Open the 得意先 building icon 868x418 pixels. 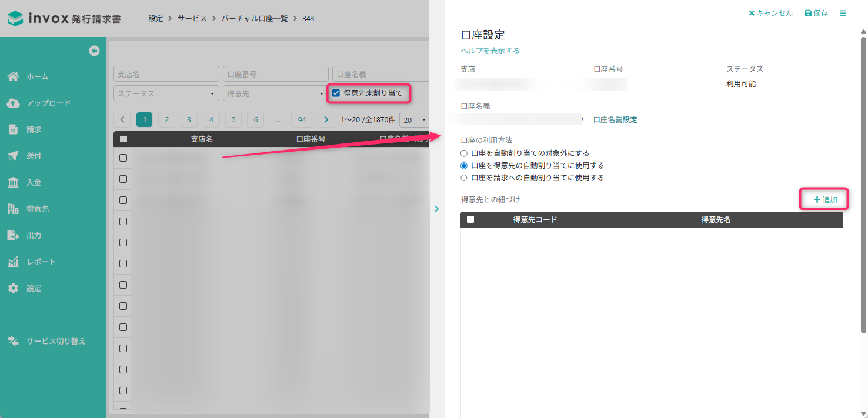(x=13, y=209)
